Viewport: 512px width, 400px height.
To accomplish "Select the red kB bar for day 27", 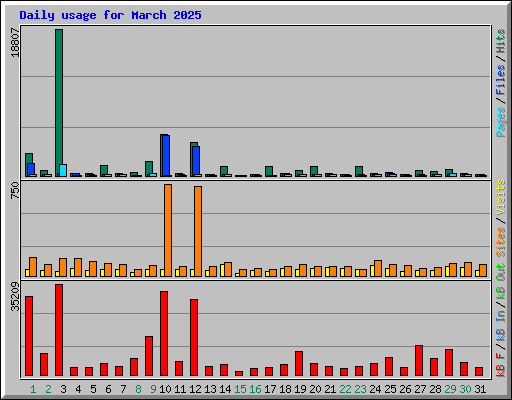I will [x=419, y=360].
